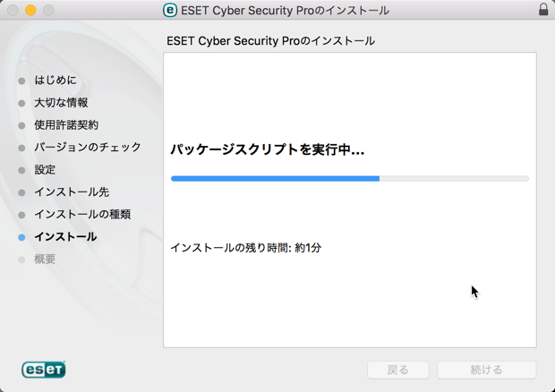The image size is (555, 392).
Task: Click the 戻る button
Action: tap(398, 370)
